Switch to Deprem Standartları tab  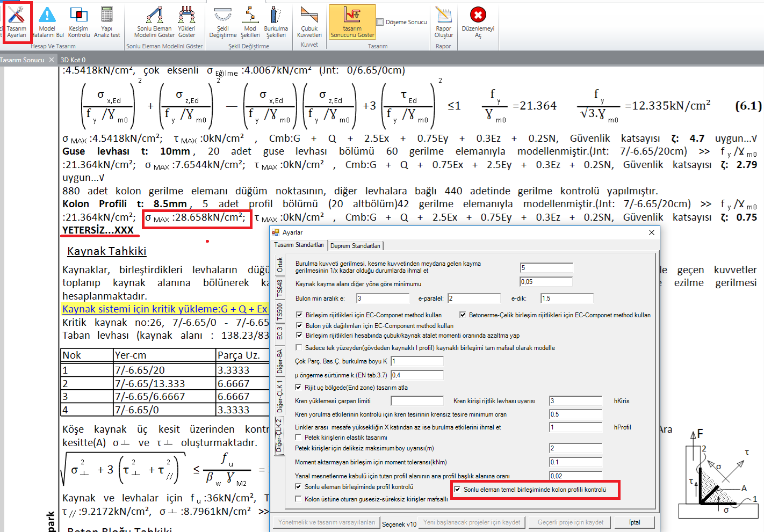(x=355, y=246)
